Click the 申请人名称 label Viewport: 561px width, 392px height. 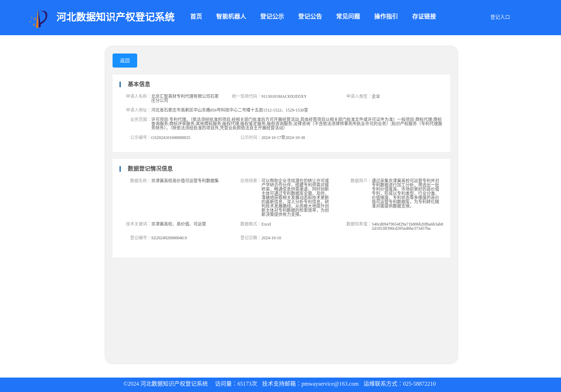(x=138, y=96)
